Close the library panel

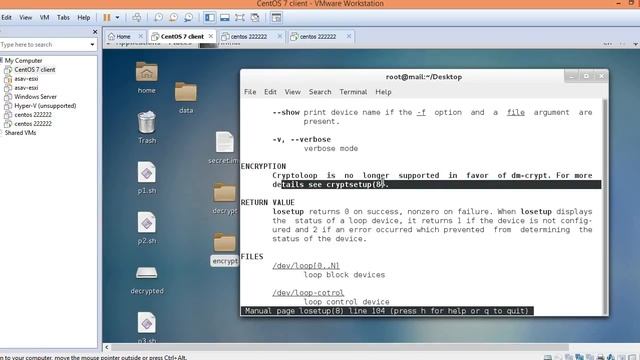click(95, 31)
